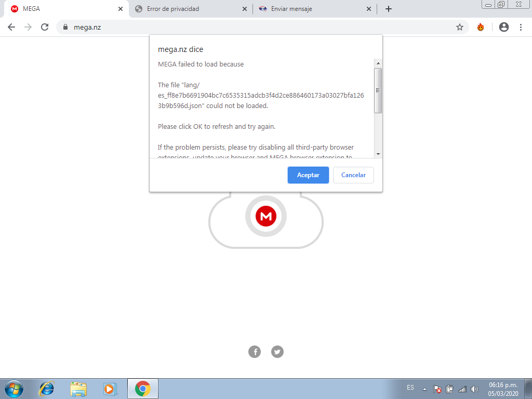Launch Internet Explorer from taskbar
Screen dimensions: 532x399
(47, 389)
